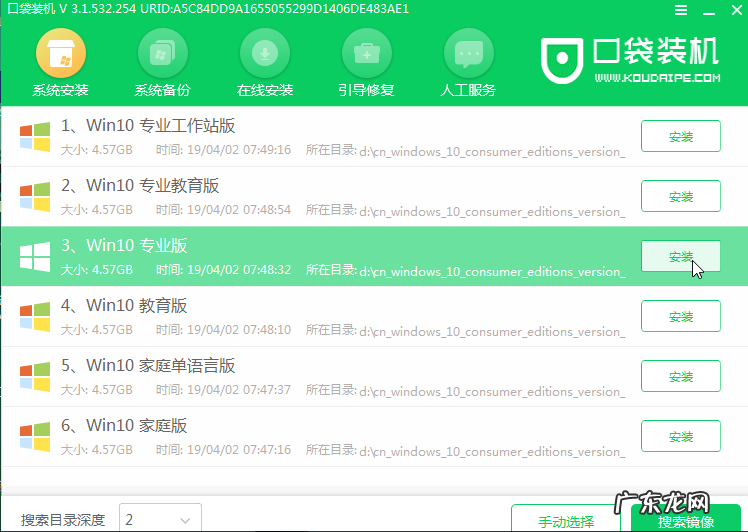Image resolution: width=748 pixels, height=532 pixels.
Task: Click timestamp 19/04/02 07:48:10
Action: click(239, 330)
